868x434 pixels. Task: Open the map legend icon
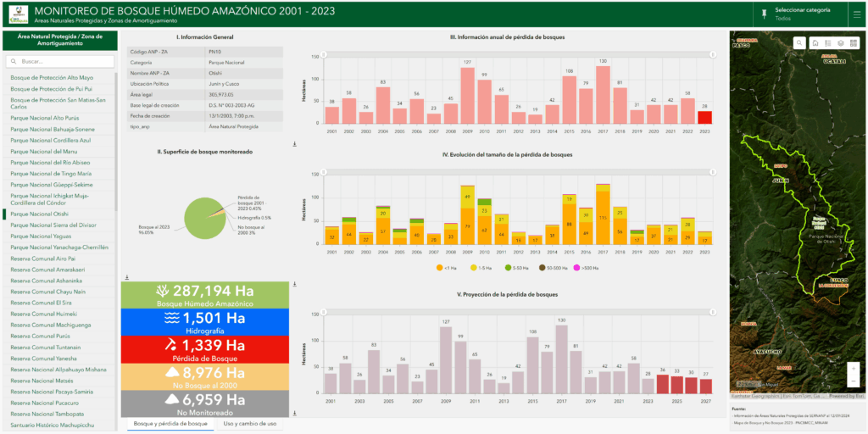[x=827, y=42]
